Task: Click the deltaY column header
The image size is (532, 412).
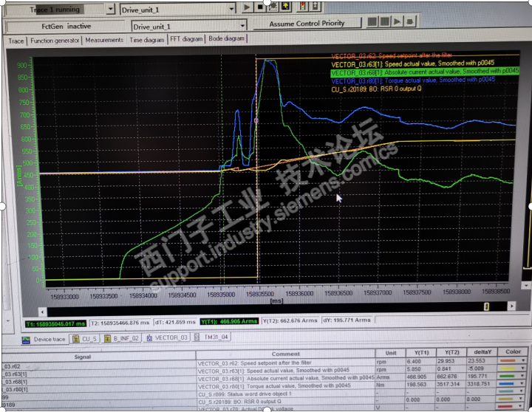Action: tap(482, 352)
